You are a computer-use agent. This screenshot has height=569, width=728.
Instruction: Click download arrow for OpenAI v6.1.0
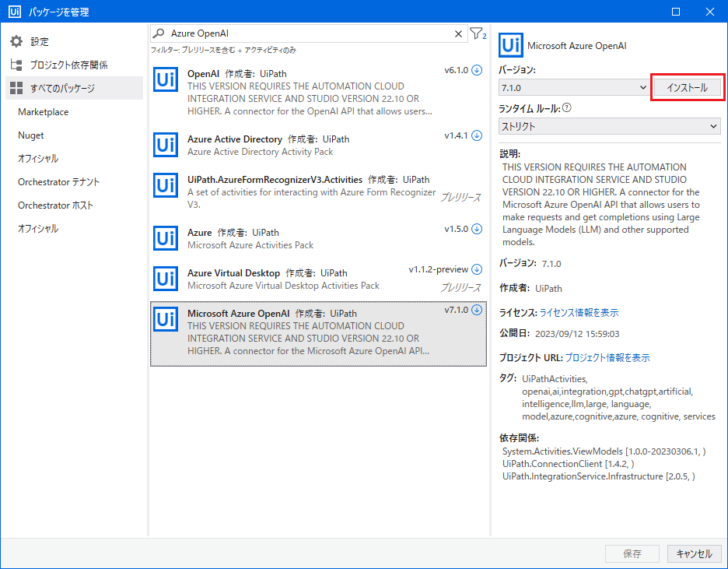[x=477, y=70]
